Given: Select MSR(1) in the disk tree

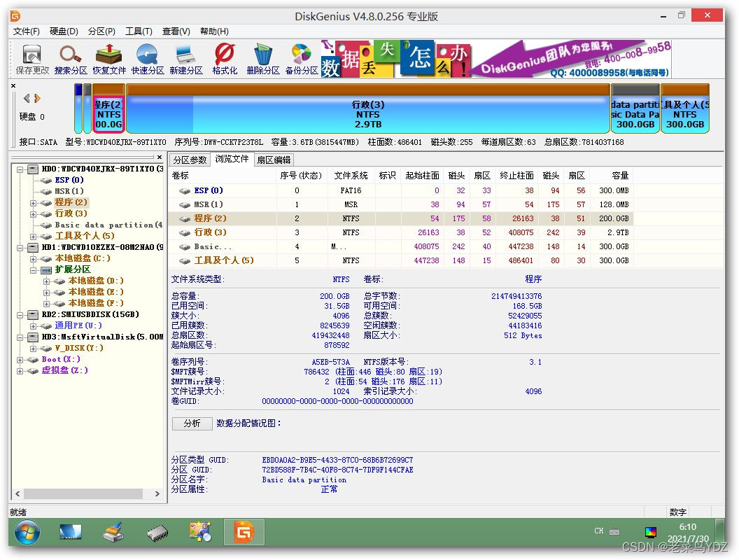Looking at the screenshot, I should [x=69, y=191].
